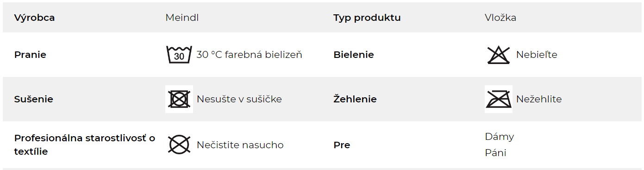Click the 30 degree wash tub icon
This screenshot has height=170, width=644.
coord(179,55)
